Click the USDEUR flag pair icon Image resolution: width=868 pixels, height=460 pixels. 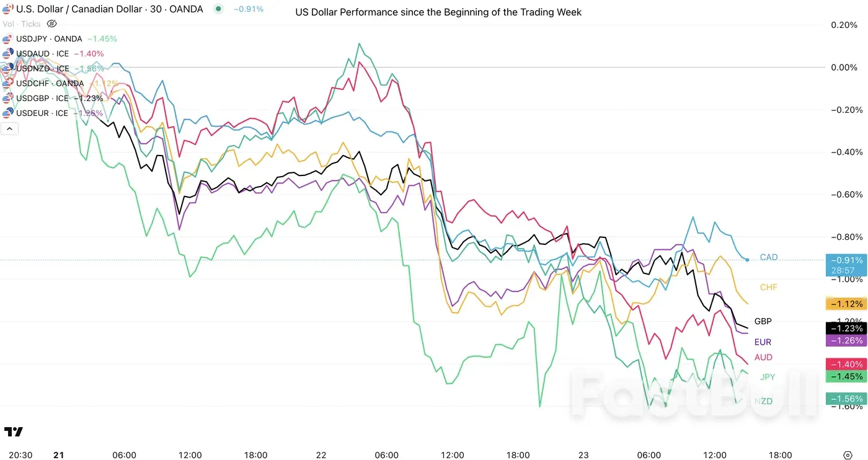[x=8, y=113]
